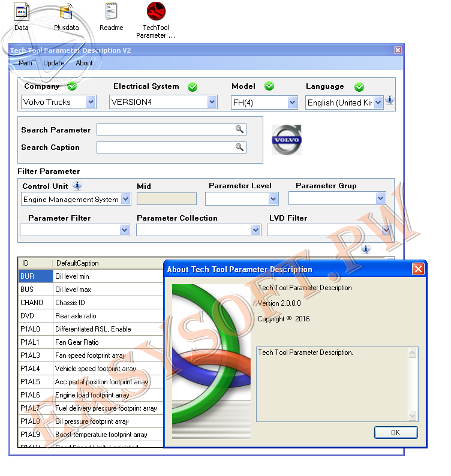This screenshot has width=451, height=476.
Task: Expand the Parameter Level dropdown
Action: [x=273, y=199]
